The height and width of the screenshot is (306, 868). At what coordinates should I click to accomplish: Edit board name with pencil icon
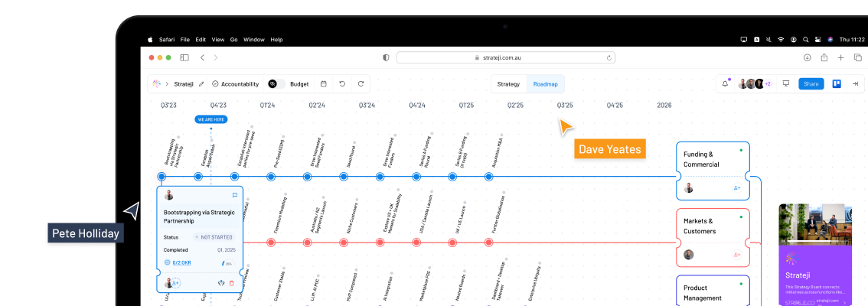coord(201,84)
